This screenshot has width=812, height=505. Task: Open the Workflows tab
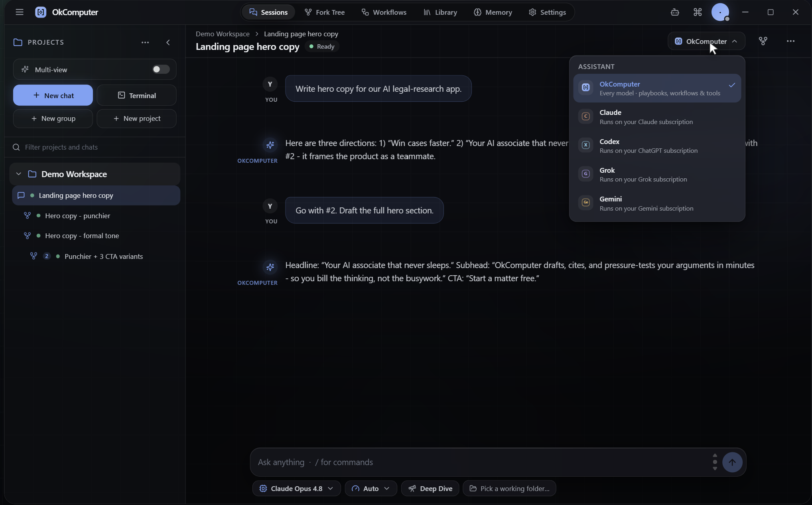pos(384,12)
